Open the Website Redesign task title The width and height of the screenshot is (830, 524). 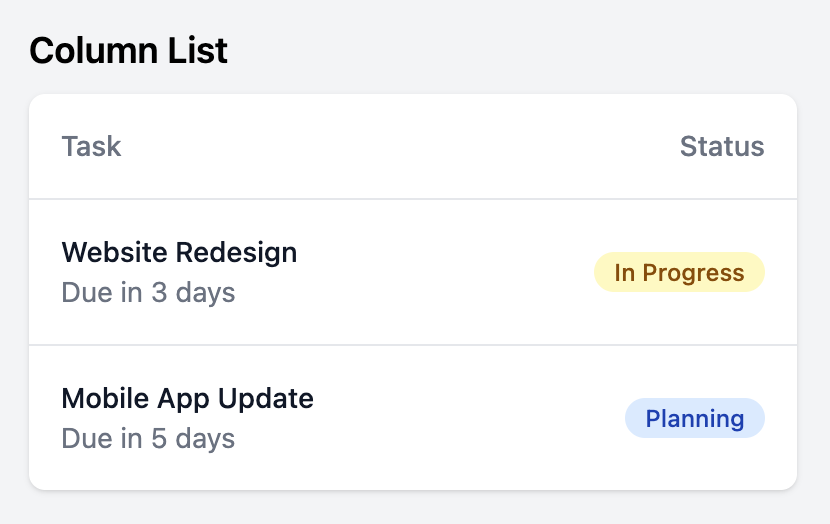pyautogui.click(x=179, y=252)
